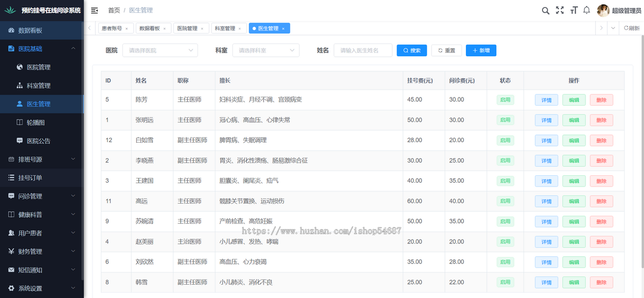Image resolution: width=644 pixels, height=298 pixels.
Task: Open 挂号订单 in the sidebar
Action: pos(42,177)
